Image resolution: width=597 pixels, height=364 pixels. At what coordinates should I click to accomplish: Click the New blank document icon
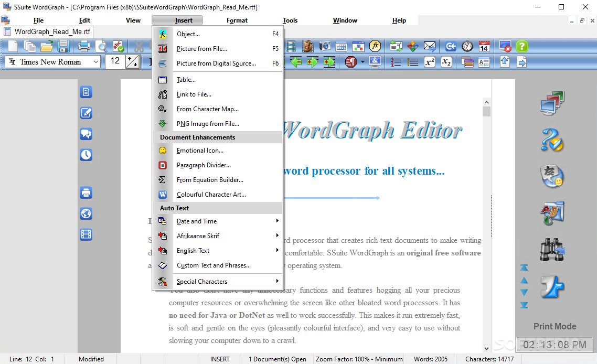pyautogui.click(x=13, y=46)
